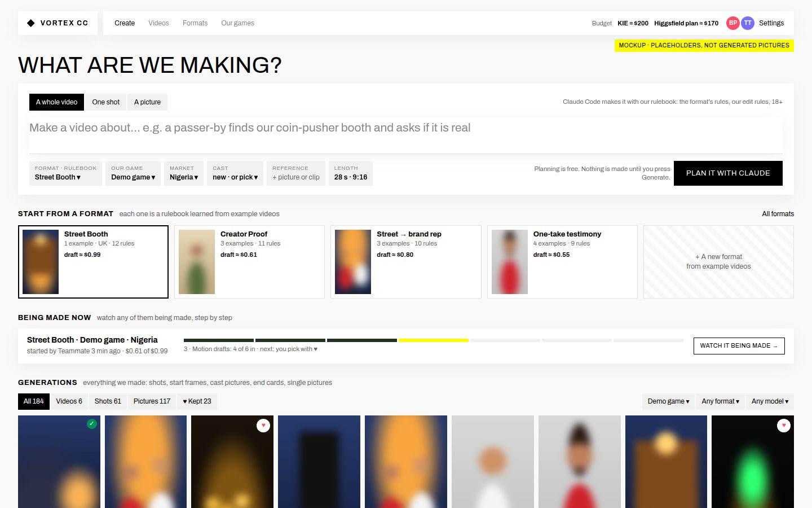Open the TT user avatar
This screenshot has height=508, width=812.
click(748, 23)
